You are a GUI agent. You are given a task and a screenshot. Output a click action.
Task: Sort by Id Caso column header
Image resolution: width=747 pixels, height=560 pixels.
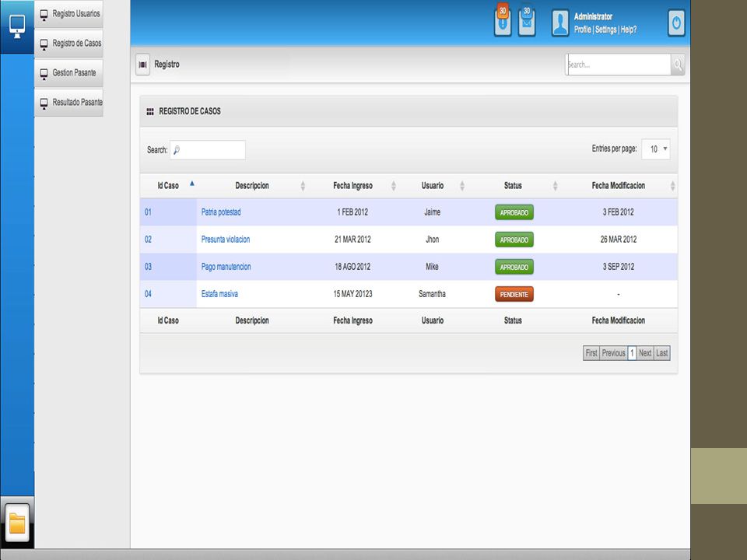tap(168, 186)
